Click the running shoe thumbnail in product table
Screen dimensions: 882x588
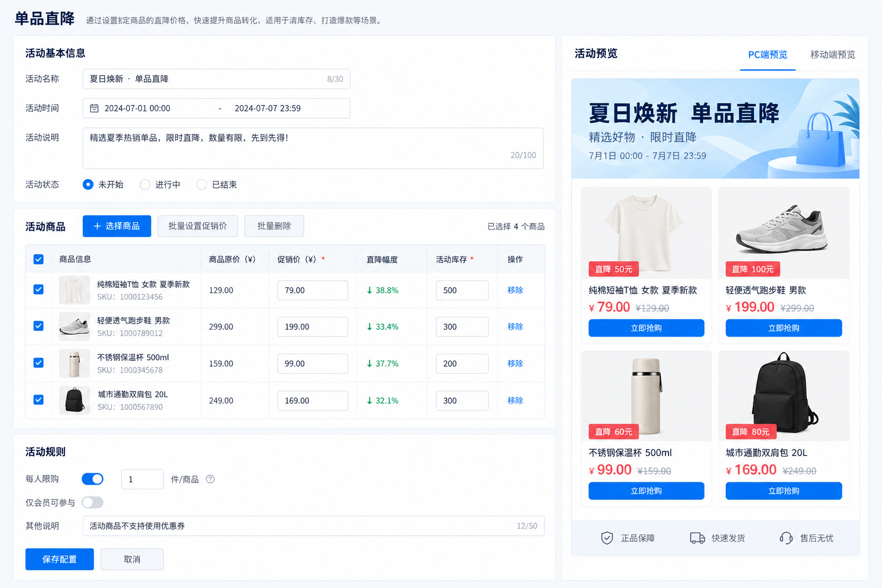(x=75, y=327)
